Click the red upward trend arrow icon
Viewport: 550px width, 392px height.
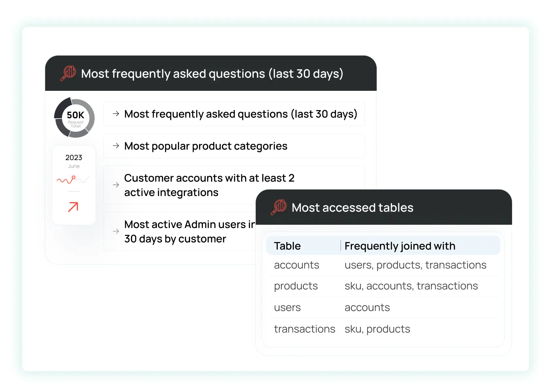point(73,207)
